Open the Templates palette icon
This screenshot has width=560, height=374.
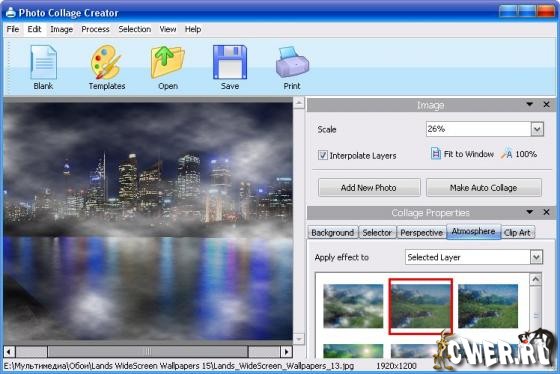[106, 62]
